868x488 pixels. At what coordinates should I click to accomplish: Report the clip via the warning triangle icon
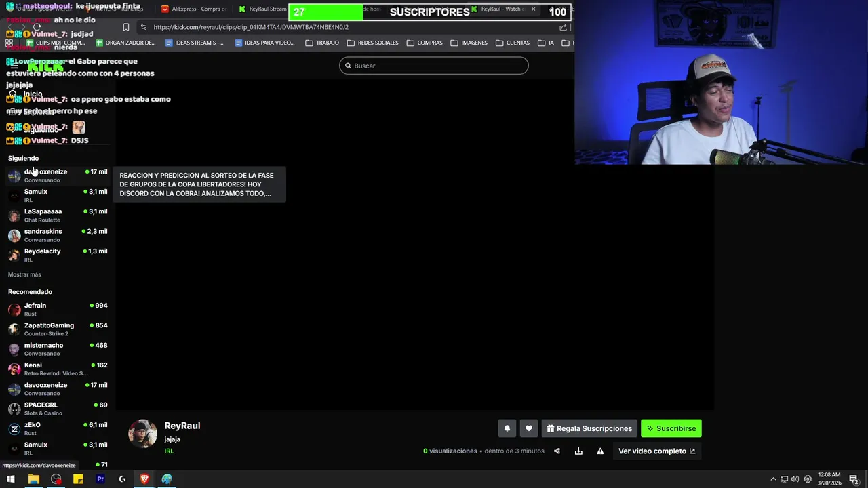point(600,451)
